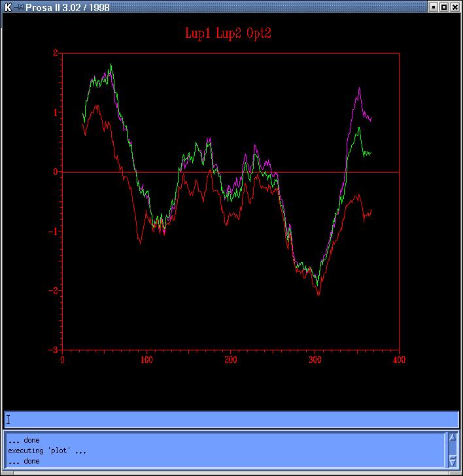
Task: Click the x-axis tick label "400"
Action: click(x=399, y=359)
